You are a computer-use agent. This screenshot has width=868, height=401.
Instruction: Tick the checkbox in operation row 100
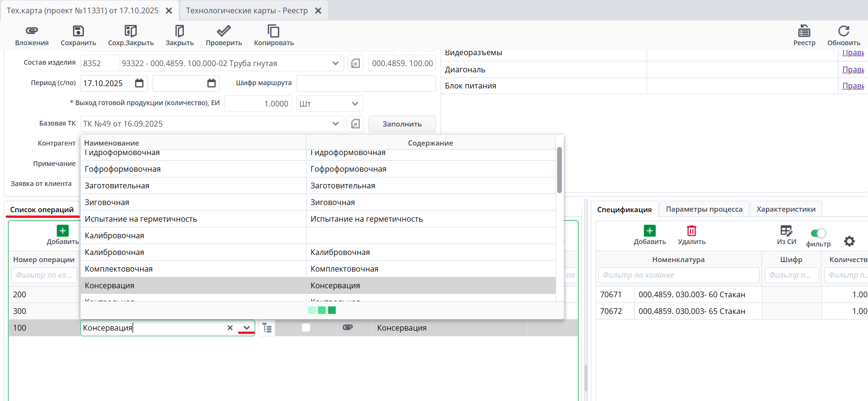[x=306, y=328]
